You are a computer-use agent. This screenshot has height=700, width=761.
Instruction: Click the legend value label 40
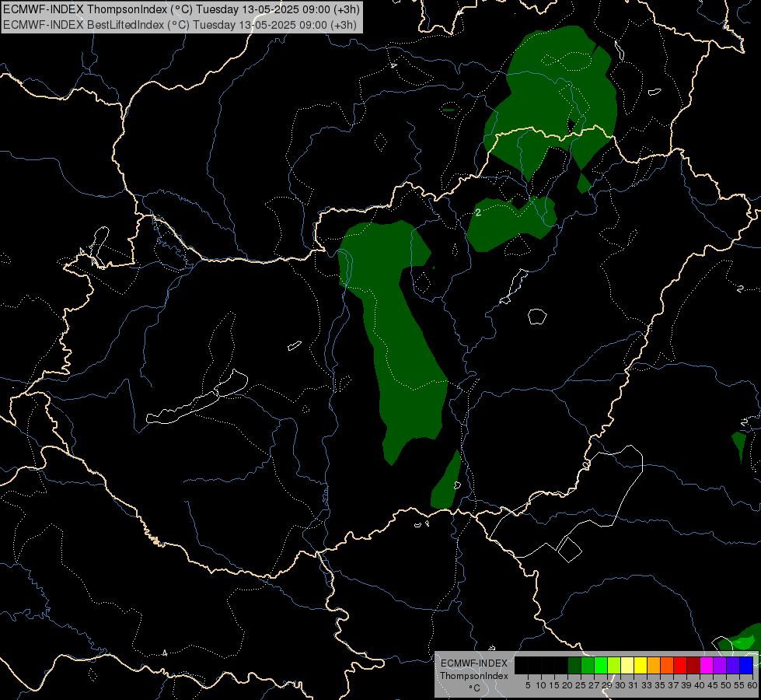click(700, 685)
